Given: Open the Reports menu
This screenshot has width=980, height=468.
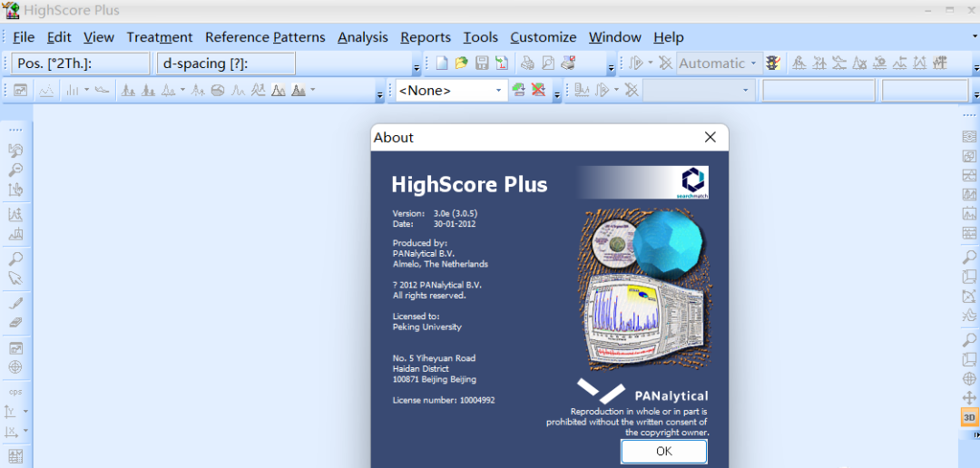Looking at the screenshot, I should 426,37.
